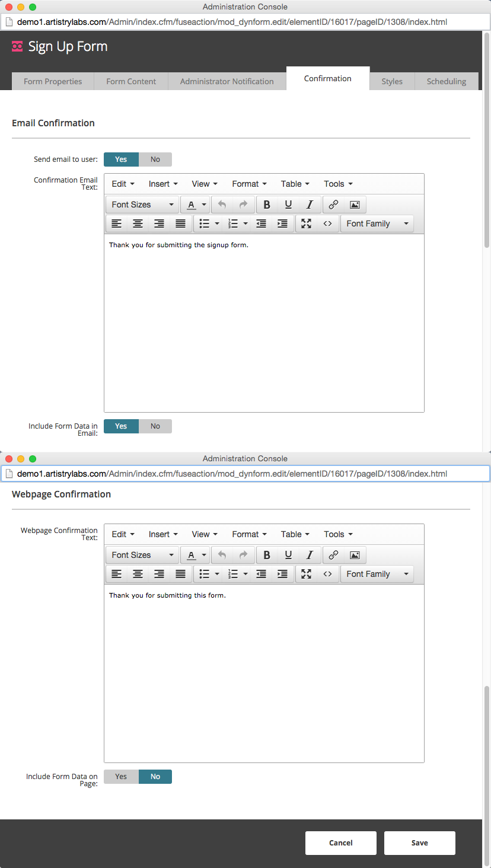Viewport: 491px width, 868px height.
Task: Disable Include Form Data in Email
Action: pos(155,426)
